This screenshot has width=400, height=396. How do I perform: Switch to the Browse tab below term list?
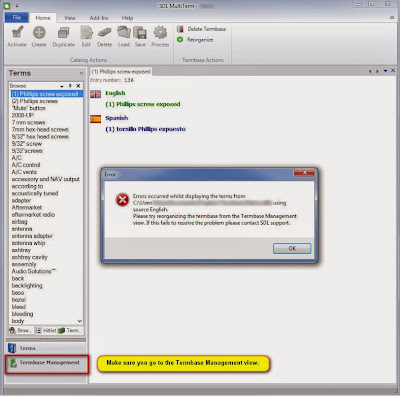click(21, 330)
